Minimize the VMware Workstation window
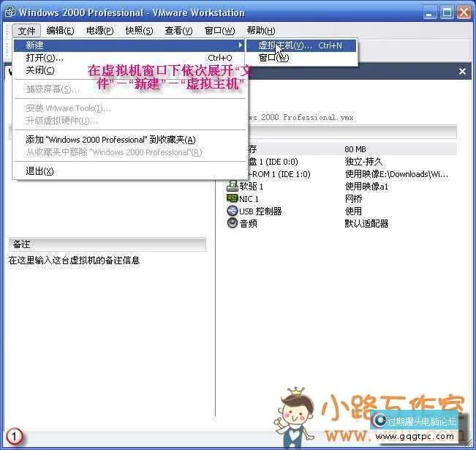This screenshot has width=476, height=450. coord(429,12)
